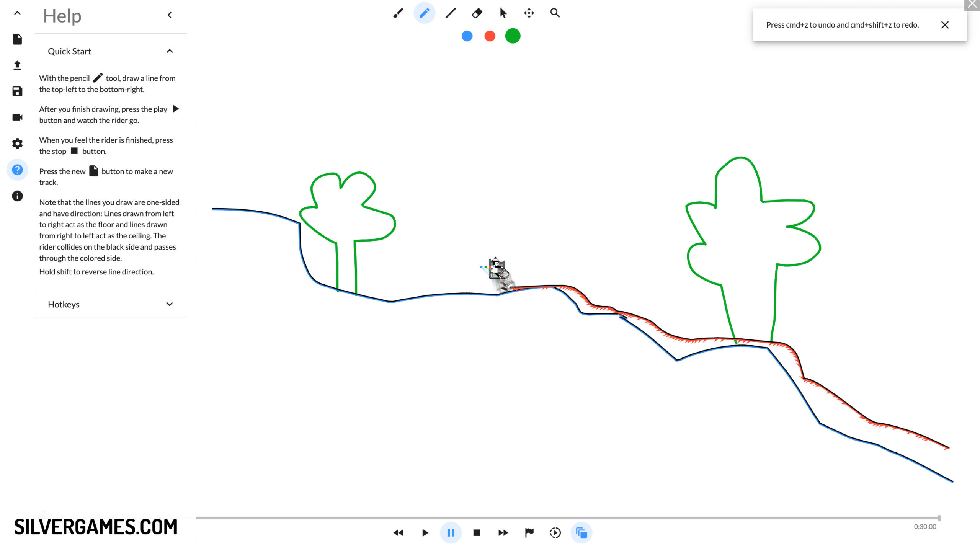Select the straight Line tool

[x=451, y=13]
